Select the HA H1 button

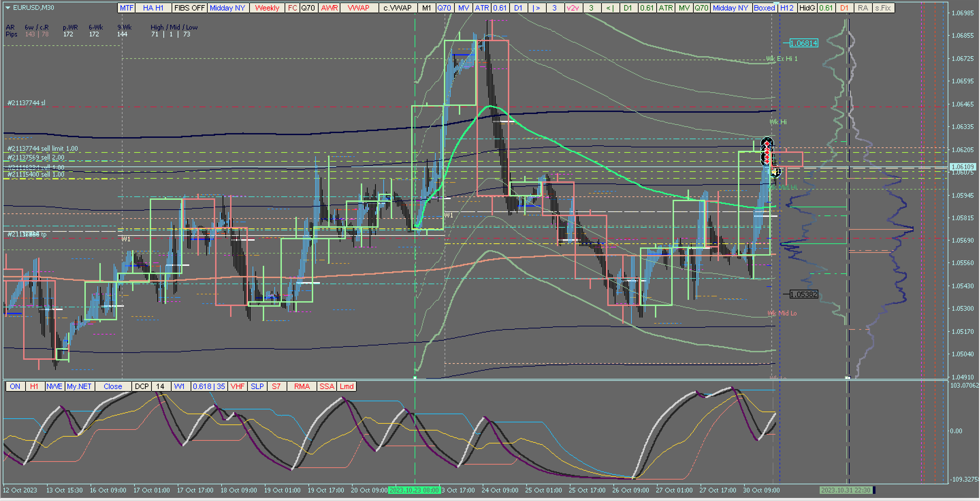pos(153,8)
